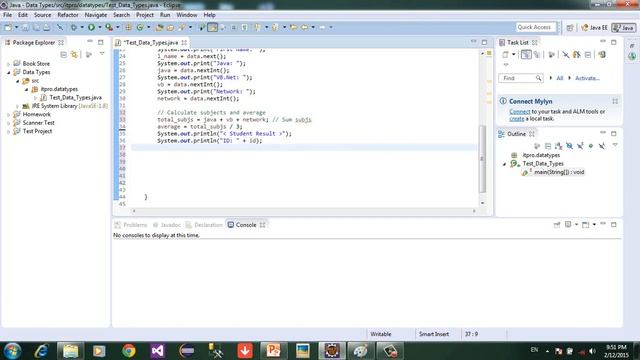Open the File menu

(7, 15)
